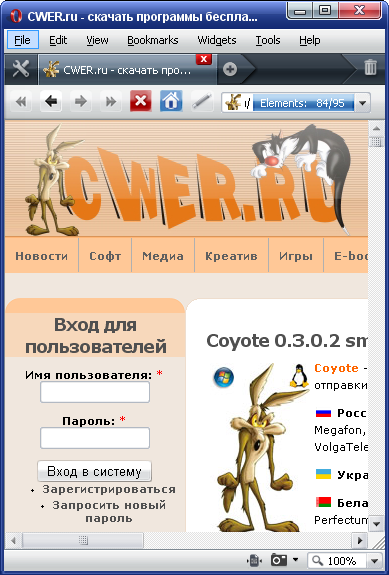Image resolution: width=389 pixels, height=575 pixels.
Task: Click the horizontal scrollbar left arrow
Action: point(14,541)
